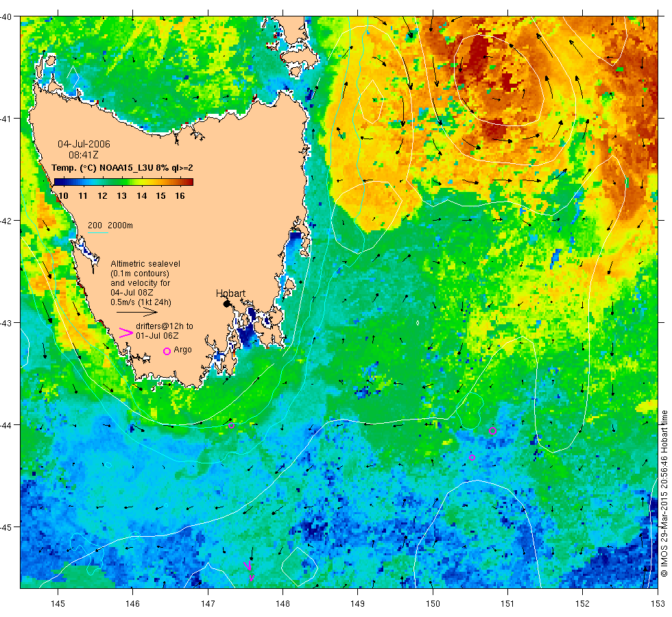Click the magenta drifter track near 147.6°E
Image resolution: width=672 pixels, height=617 pixels.
pos(249,570)
